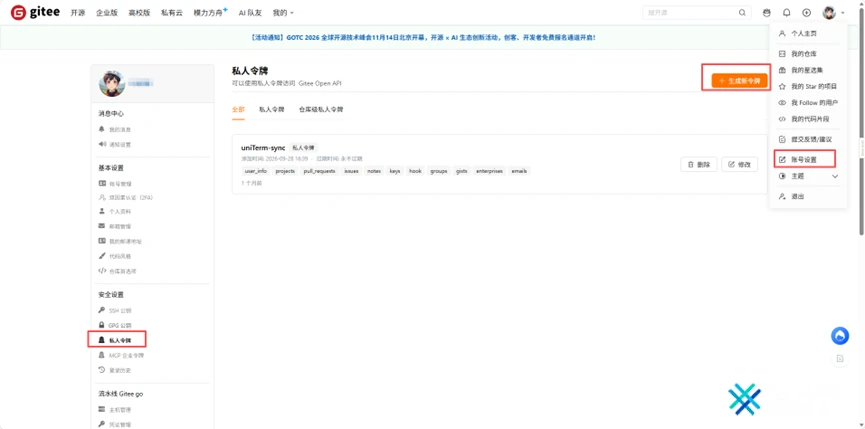This screenshot has height=429, width=865.
Task: Click MCP 企业令牌 icon in sidebar
Action: 102,355
